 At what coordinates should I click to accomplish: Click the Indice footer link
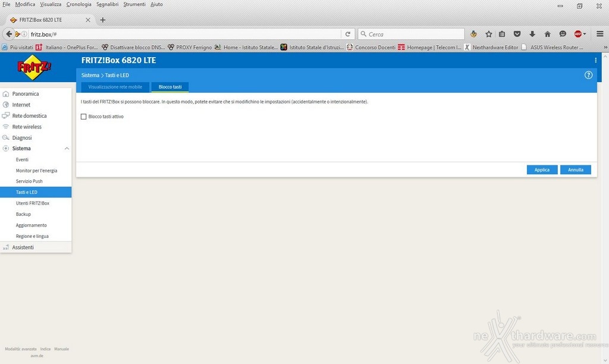pos(45,349)
